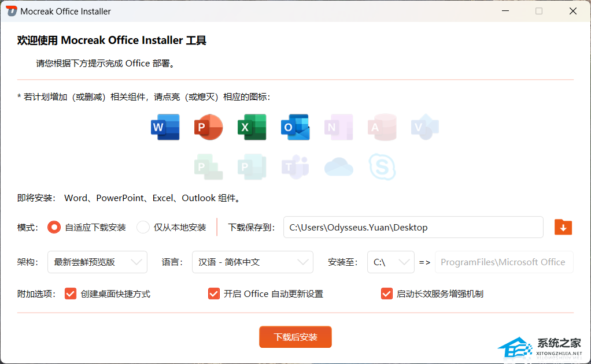This screenshot has width=591, height=364.
Task: Click the heading 欢迎使用 Mocreak Office Installer 工具
Action: pos(112,40)
